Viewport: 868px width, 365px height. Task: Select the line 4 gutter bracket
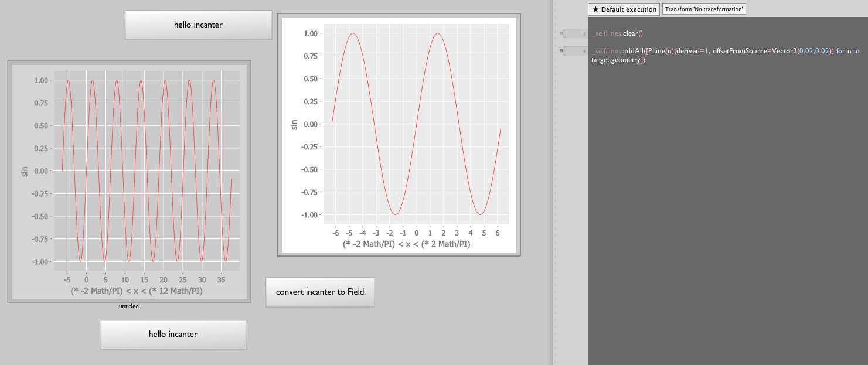(x=575, y=51)
